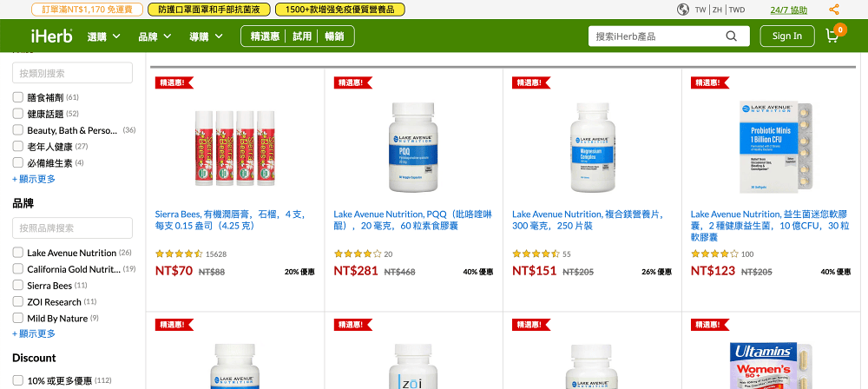The image size is (868, 389).
Task: Click the globe region icon
Action: 683,10
